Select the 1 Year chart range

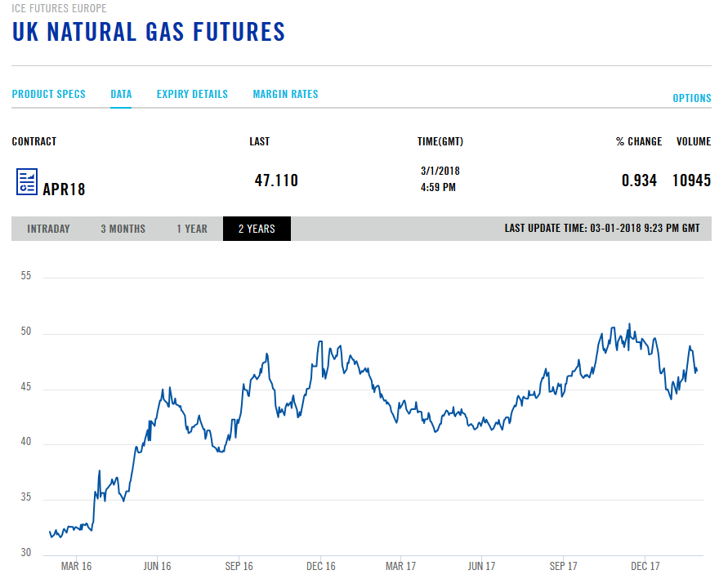(192, 229)
